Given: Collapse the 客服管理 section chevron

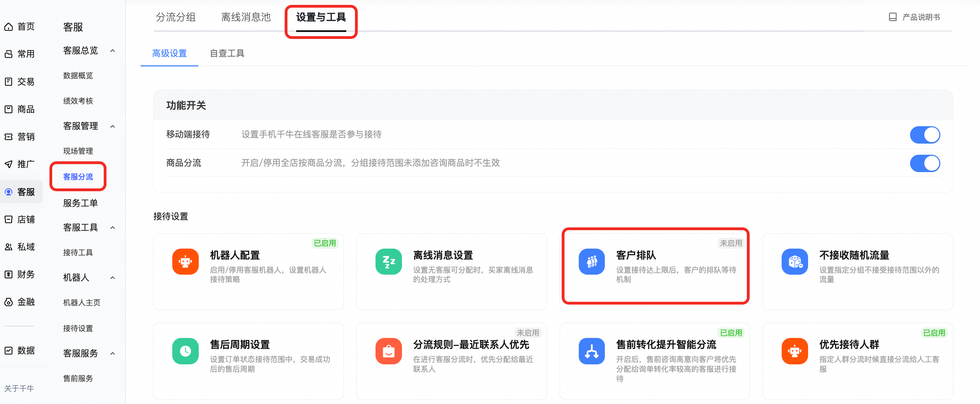Looking at the screenshot, I should click(113, 126).
